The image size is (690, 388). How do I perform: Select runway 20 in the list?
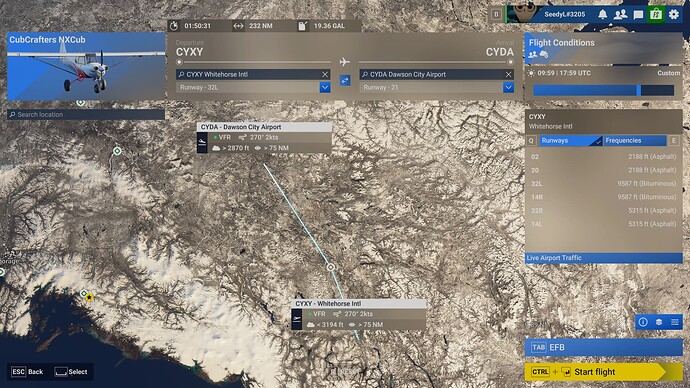coord(603,170)
